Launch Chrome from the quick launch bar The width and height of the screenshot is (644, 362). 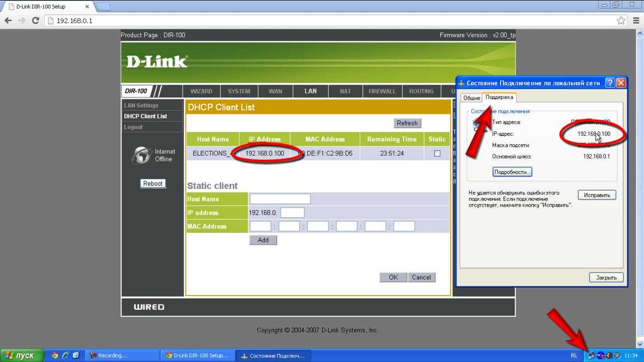55,355
